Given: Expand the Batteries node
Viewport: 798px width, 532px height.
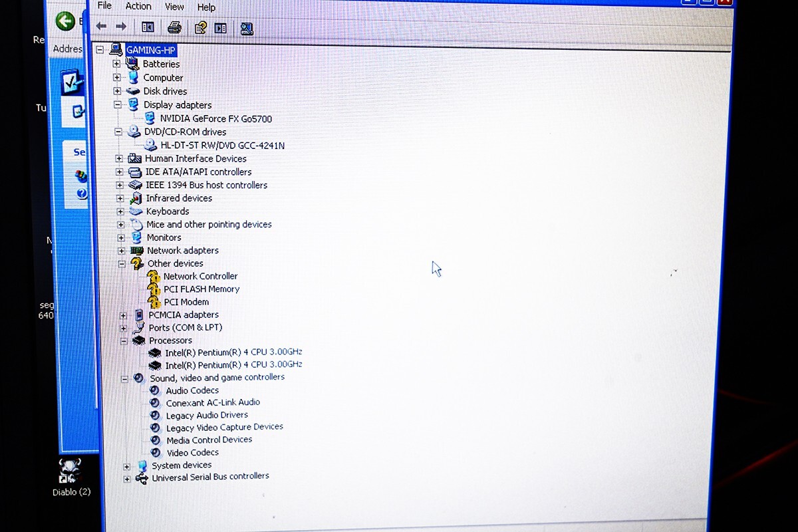Looking at the screenshot, I should click(x=116, y=65).
